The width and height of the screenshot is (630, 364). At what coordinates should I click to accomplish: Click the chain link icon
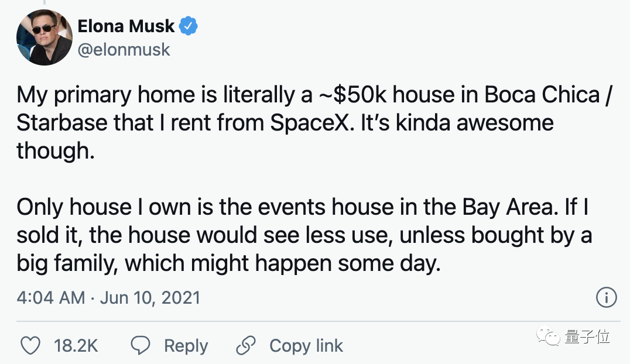(x=246, y=346)
